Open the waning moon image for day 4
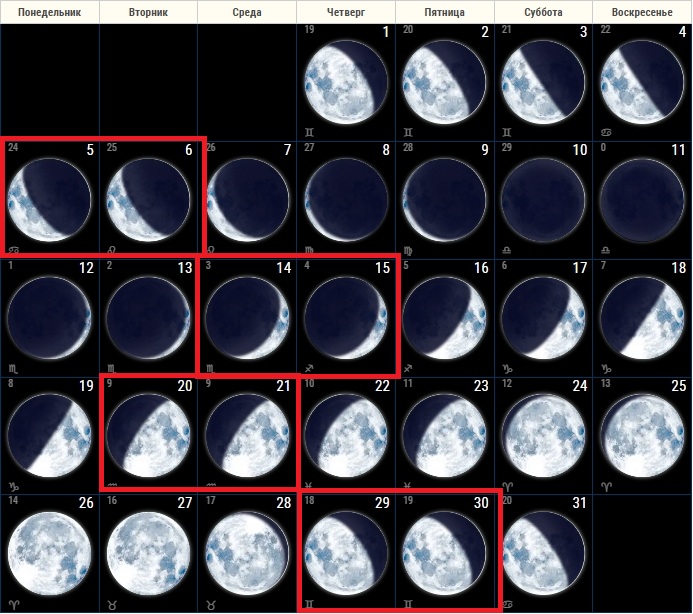Screen dimensions: 693x614 [642, 82]
